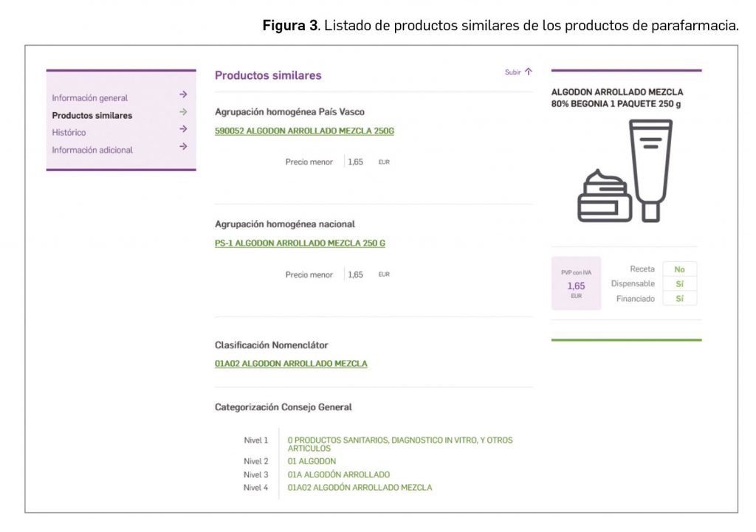Go to the Histórico section
756x532 pixels.
pyautogui.click(x=69, y=133)
